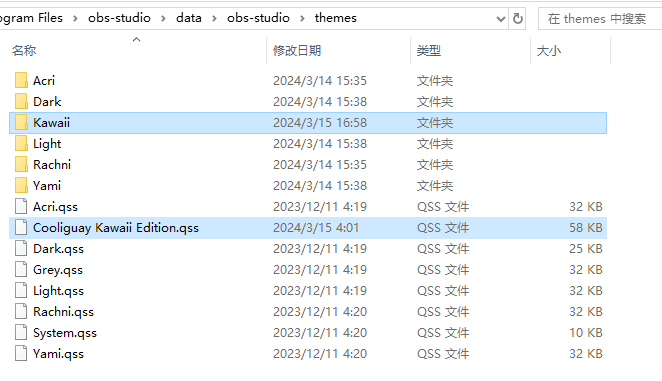662x381 pixels.
Task: Select file name Light.qss
Action: click(58, 291)
